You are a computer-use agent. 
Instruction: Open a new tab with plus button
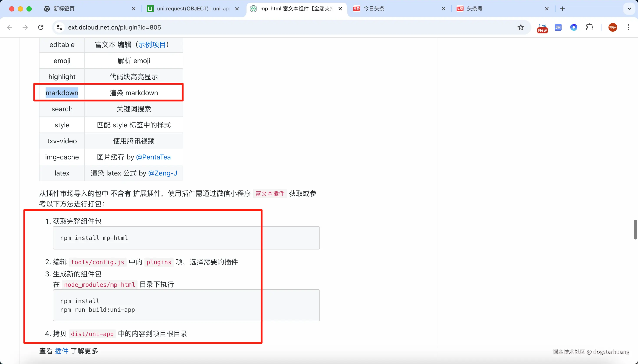tap(563, 9)
